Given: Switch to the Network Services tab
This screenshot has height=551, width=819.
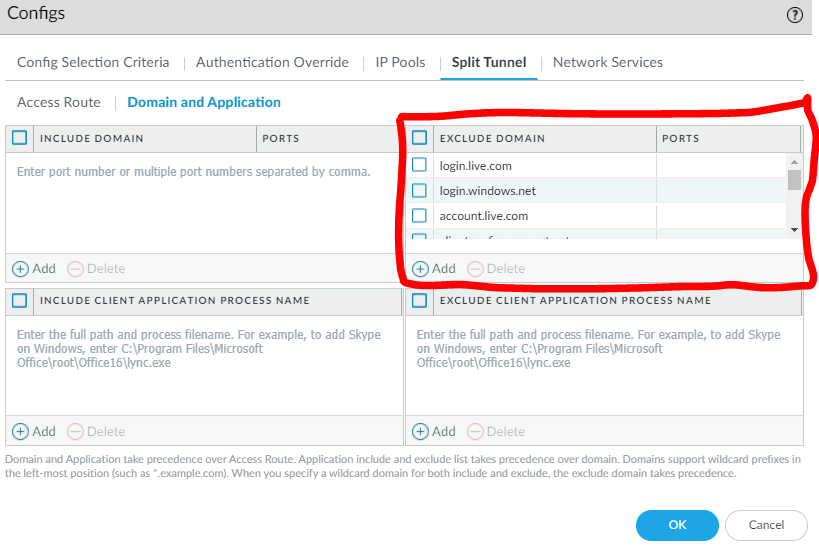Looking at the screenshot, I should [x=607, y=62].
